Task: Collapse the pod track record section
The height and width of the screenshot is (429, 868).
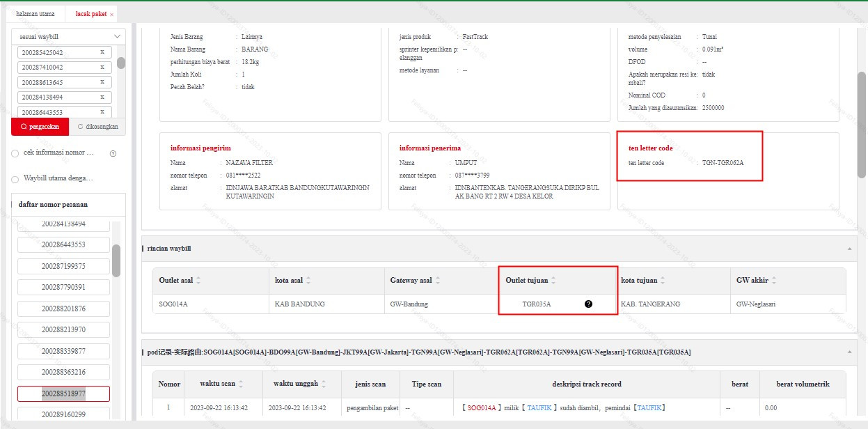Action: (849, 352)
